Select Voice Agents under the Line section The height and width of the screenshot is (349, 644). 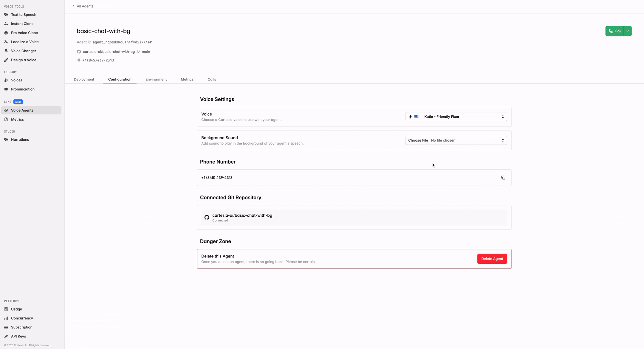(22, 110)
